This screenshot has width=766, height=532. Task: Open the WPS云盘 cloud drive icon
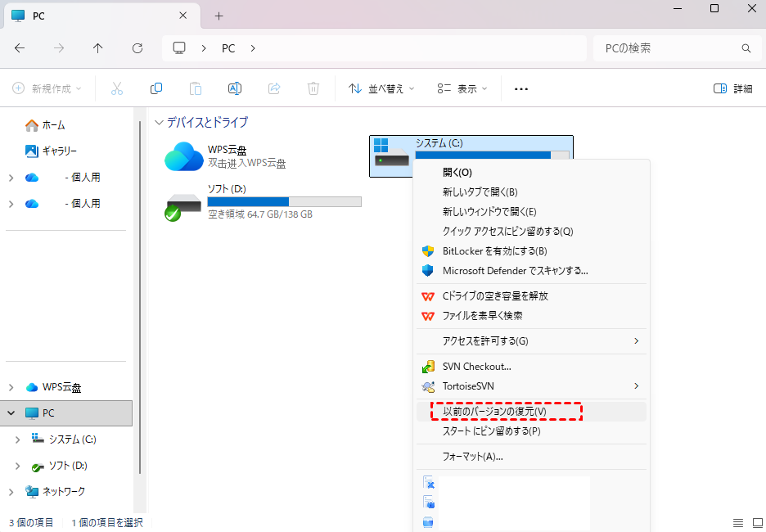pyautogui.click(x=184, y=156)
